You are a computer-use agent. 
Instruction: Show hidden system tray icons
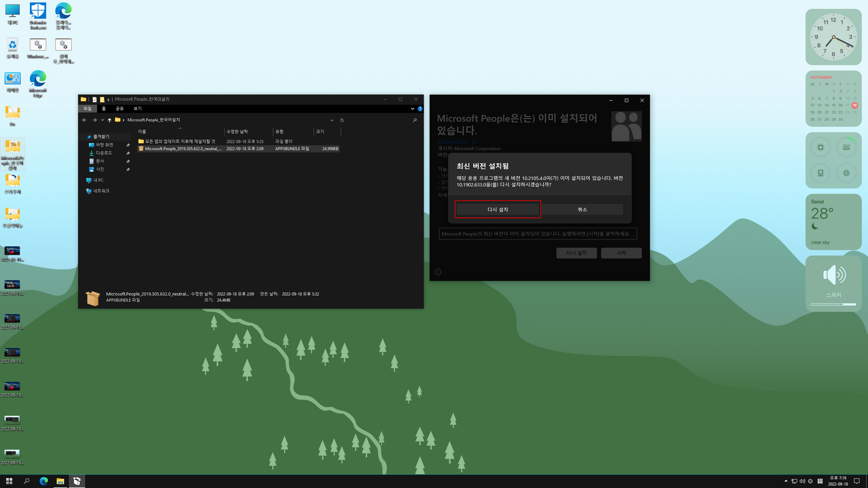[x=786, y=481]
